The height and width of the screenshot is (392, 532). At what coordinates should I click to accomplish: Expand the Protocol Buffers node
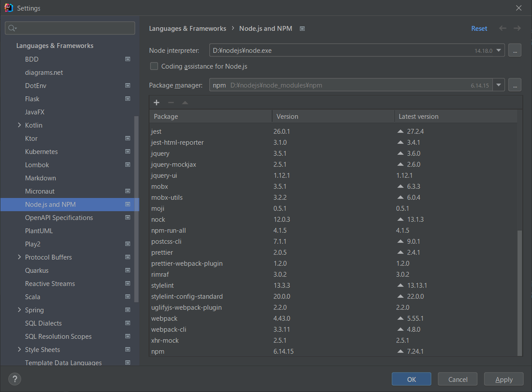pyautogui.click(x=20, y=257)
